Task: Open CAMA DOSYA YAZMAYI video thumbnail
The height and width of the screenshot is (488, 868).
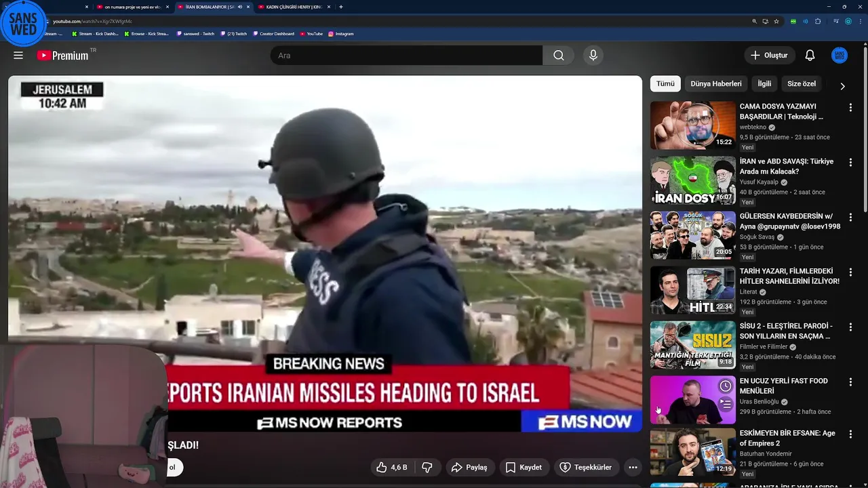Action: [x=693, y=125]
